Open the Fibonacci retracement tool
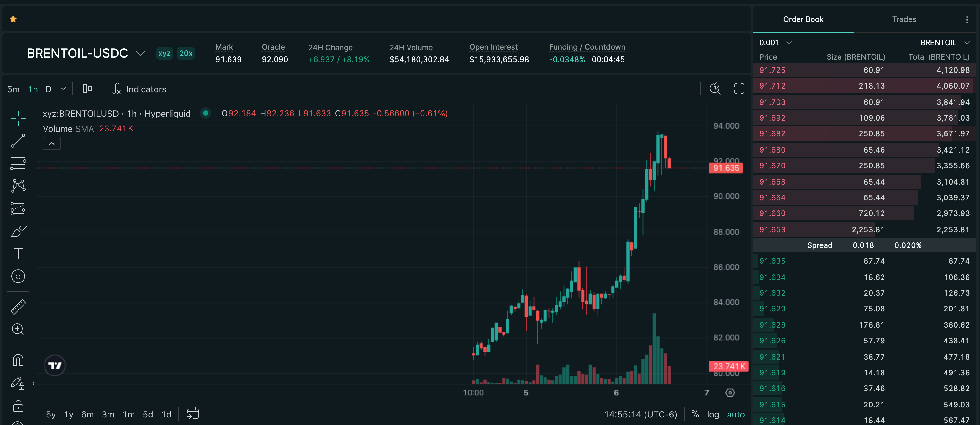This screenshot has height=425, width=980. (18, 163)
